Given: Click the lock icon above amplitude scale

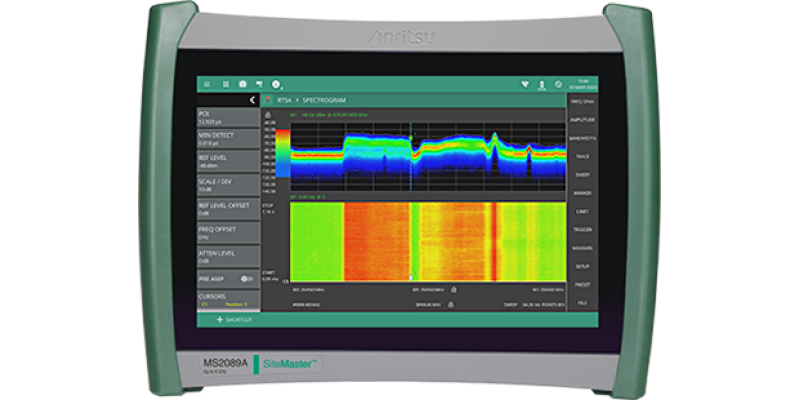Looking at the screenshot, I should tap(267, 115).
